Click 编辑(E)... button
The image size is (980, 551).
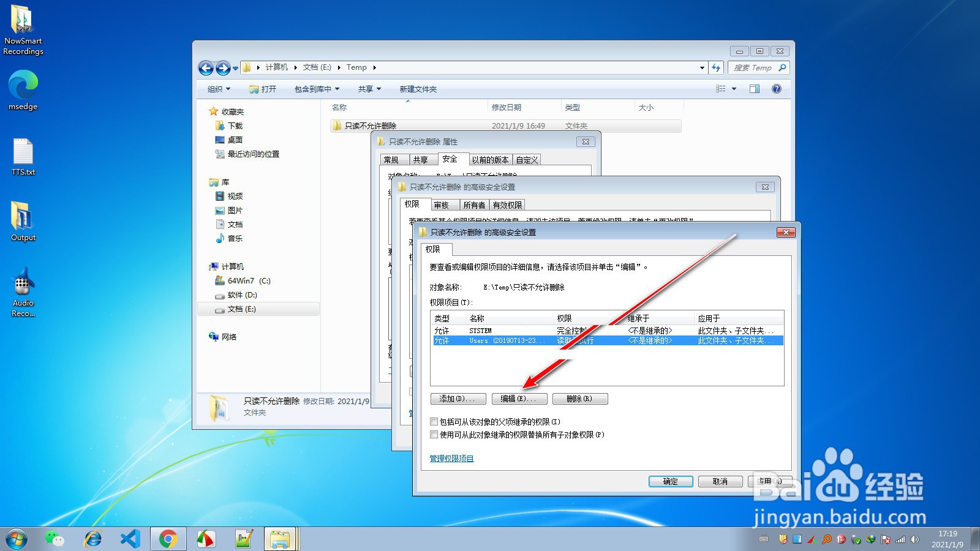point(519,399)
